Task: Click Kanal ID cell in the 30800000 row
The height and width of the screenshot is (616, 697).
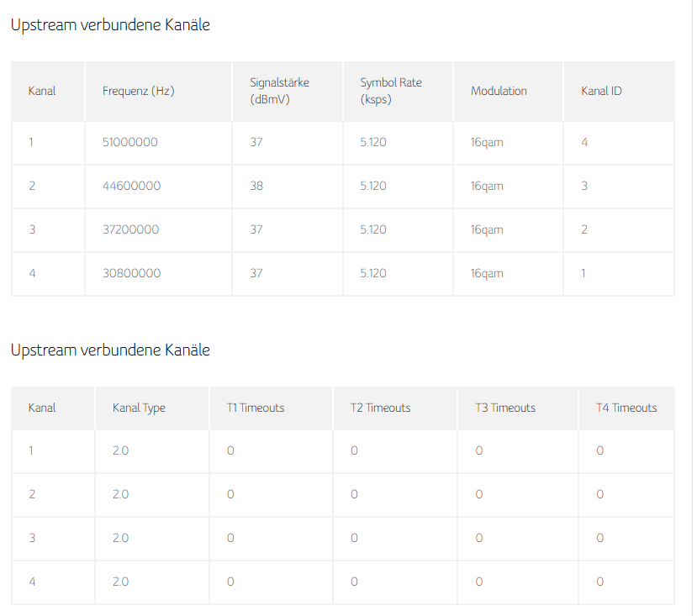Action: coord(583,273)
